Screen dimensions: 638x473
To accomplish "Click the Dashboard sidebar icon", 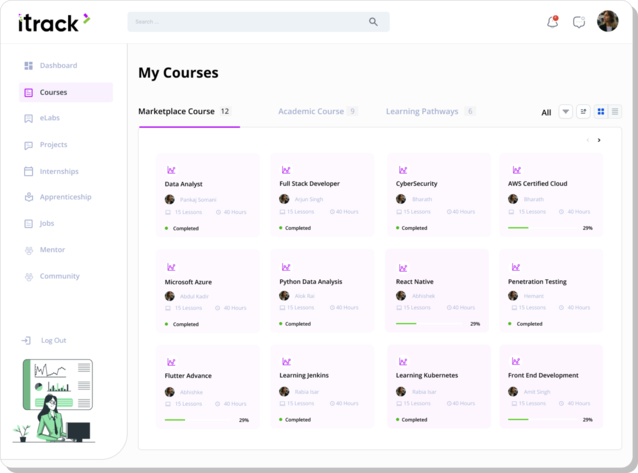I will [x=28, y=66].
